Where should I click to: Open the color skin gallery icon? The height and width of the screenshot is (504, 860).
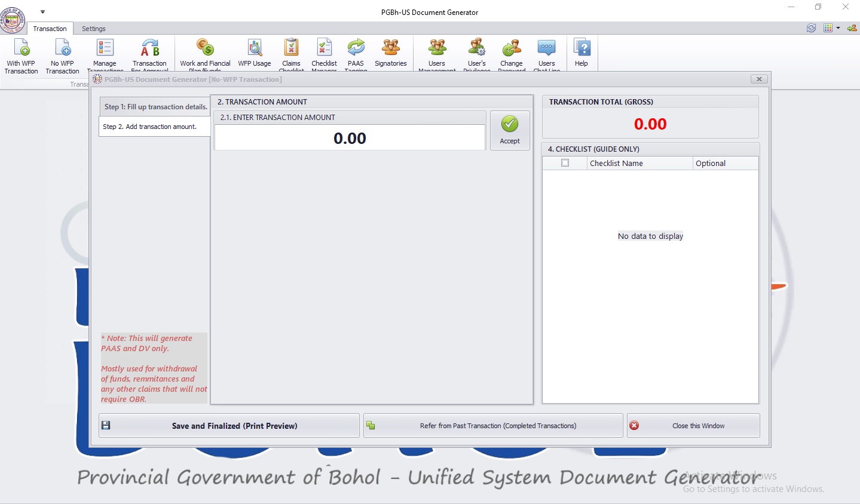coord(828,28)
